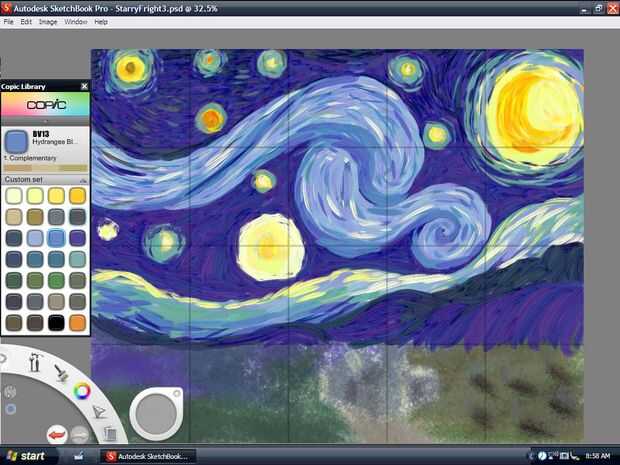The height and width of the screenshot is (465, 620).
Task: Click the small knob on the brush puck
Action: click(x=176, y=393)
